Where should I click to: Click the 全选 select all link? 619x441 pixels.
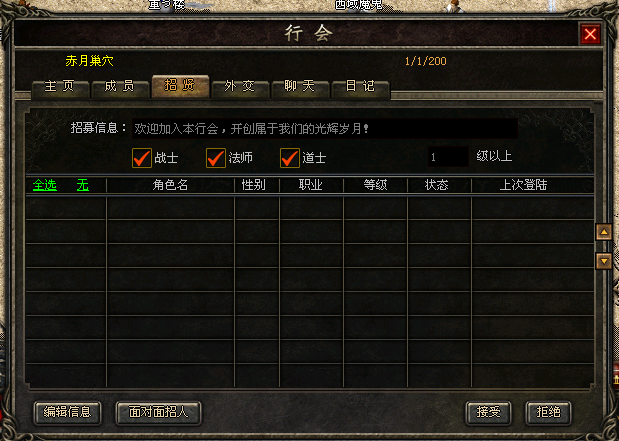click(x=45, y=185)
